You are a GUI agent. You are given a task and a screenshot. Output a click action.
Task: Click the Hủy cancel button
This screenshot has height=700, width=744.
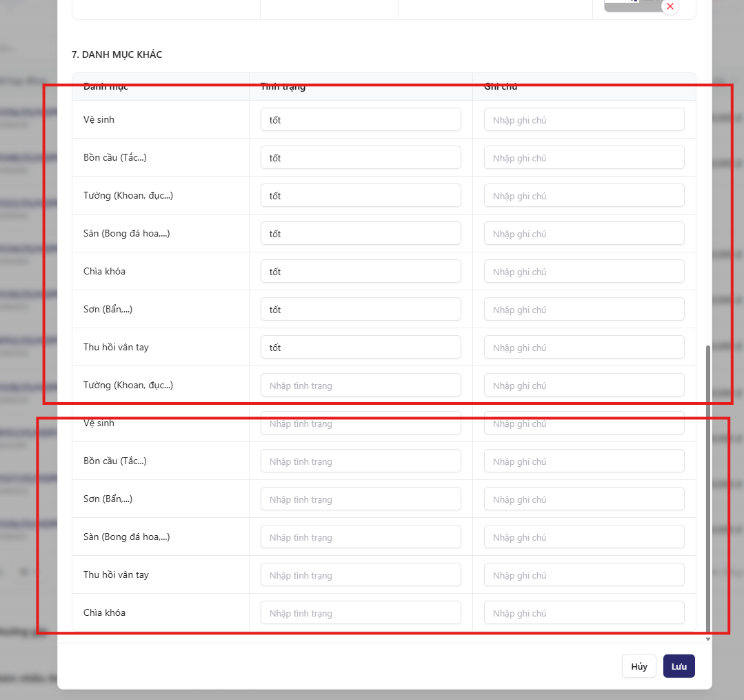tap(639, 666)
